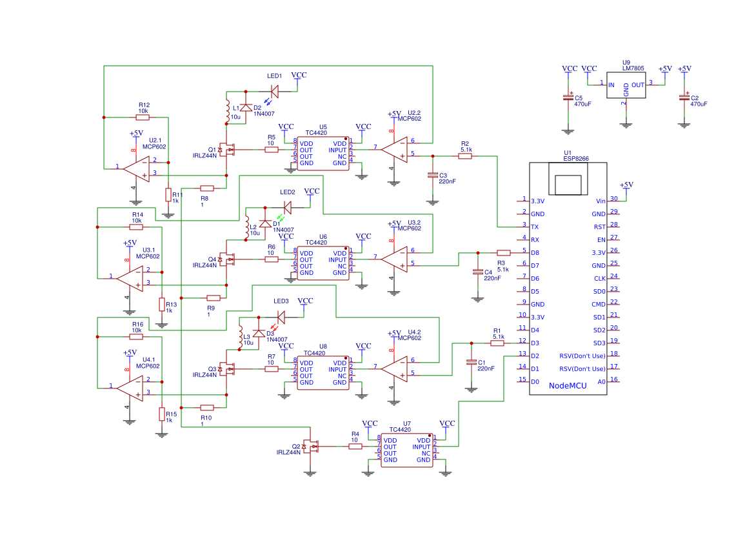Select the LED2 diode symbol

(x=287, y=208)
